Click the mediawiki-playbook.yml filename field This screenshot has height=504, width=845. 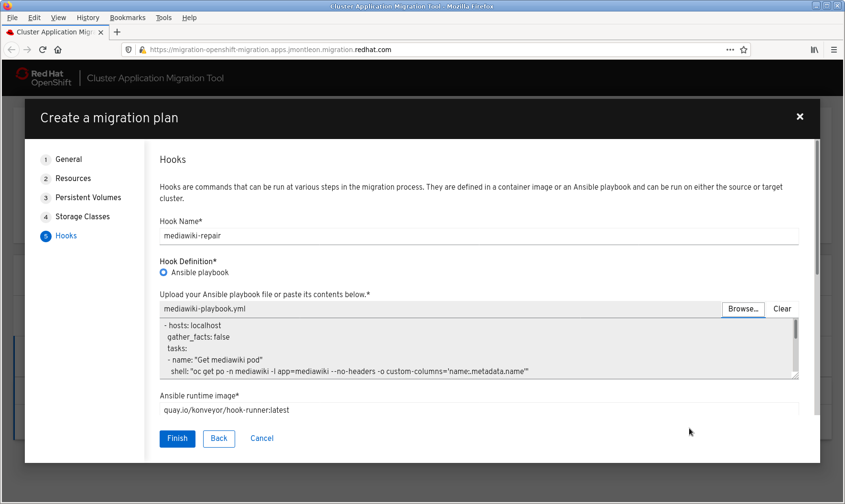440,309
